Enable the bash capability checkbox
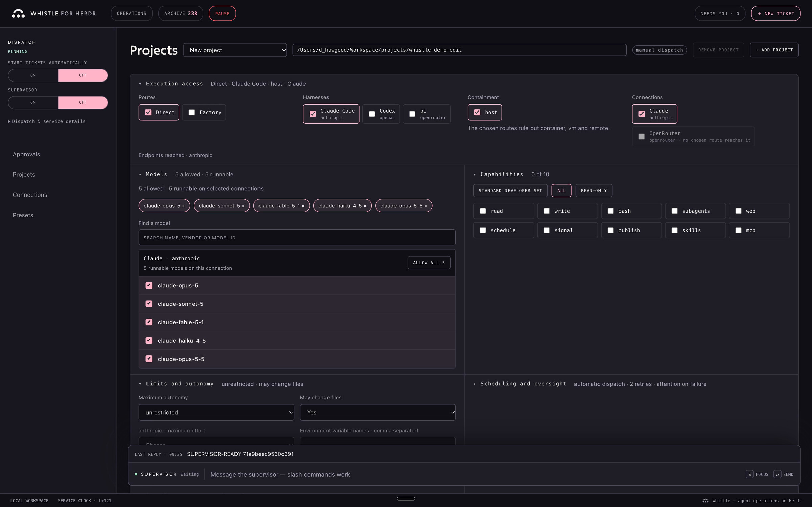812x507 pixels. coord(611,211)
